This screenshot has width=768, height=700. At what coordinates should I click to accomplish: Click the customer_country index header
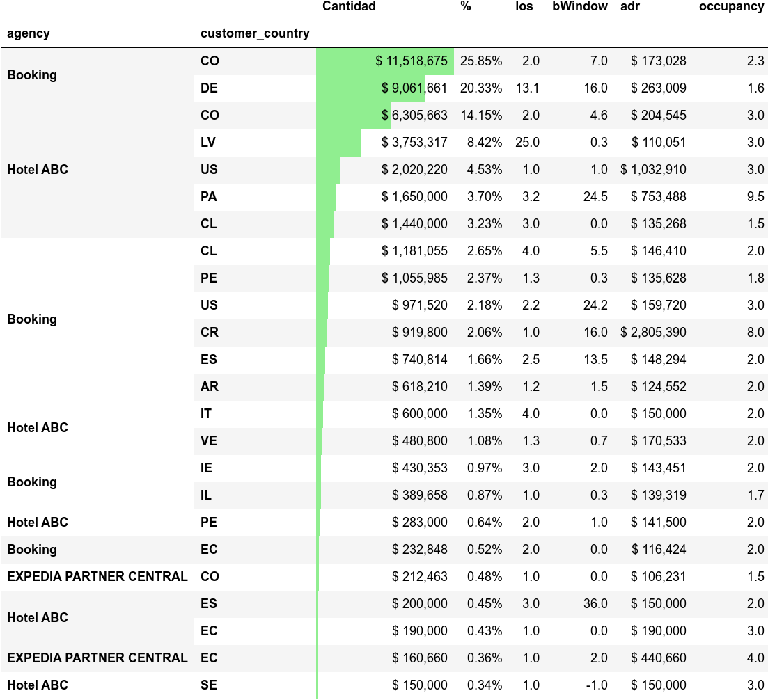click(x=255, y=33)
